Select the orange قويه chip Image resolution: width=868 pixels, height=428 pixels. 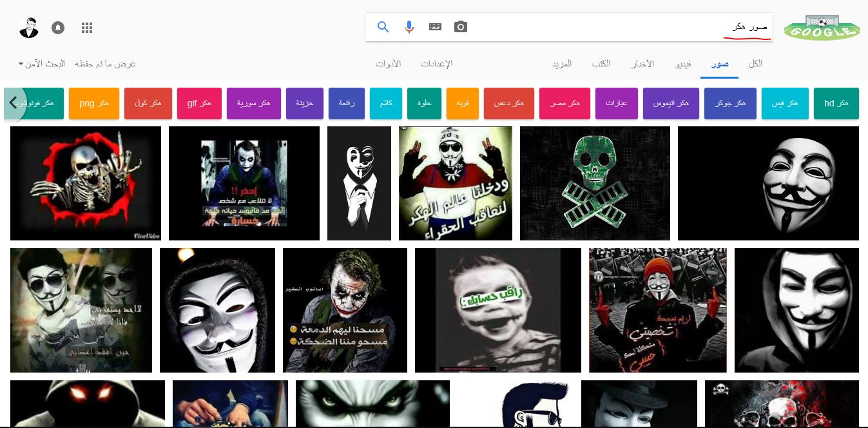pos(462,104)
